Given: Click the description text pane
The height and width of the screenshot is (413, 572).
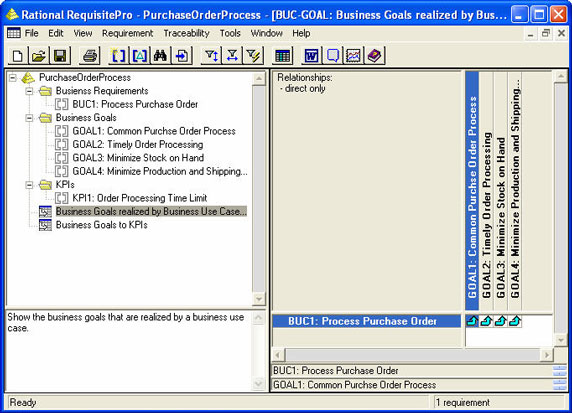Looking at the screenshot, I should click(x=128, y=351).
